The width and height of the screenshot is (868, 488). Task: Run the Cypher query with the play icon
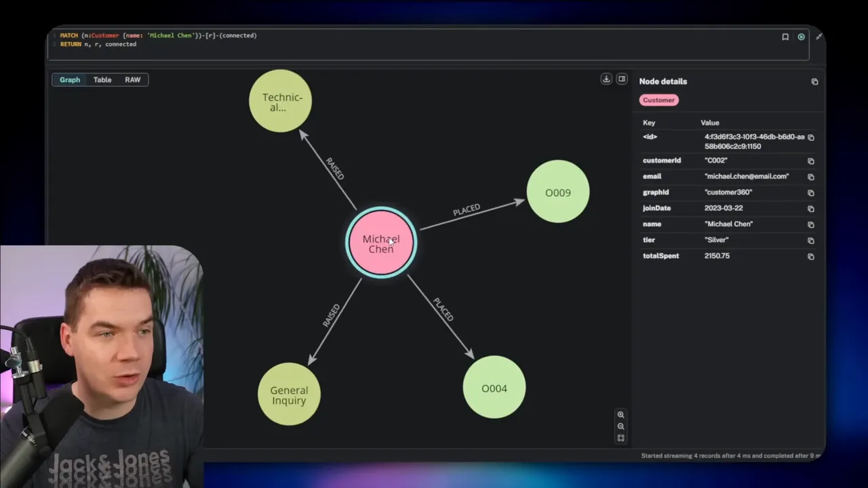click(801, 37)
